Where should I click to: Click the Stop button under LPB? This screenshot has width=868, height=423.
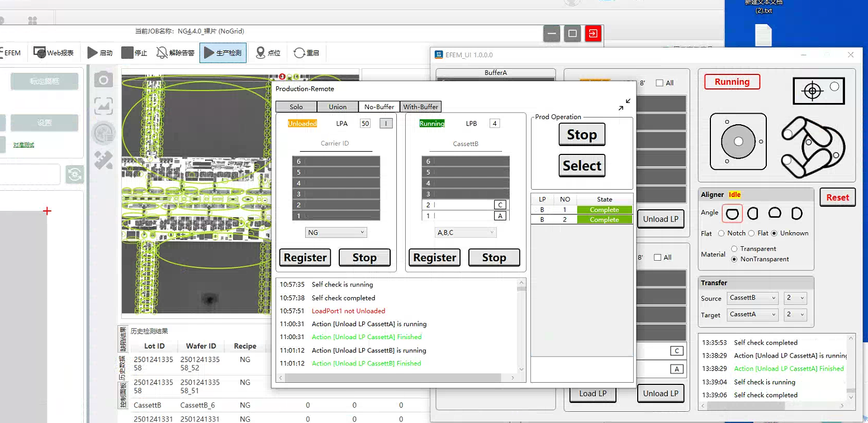click(494, 257)
